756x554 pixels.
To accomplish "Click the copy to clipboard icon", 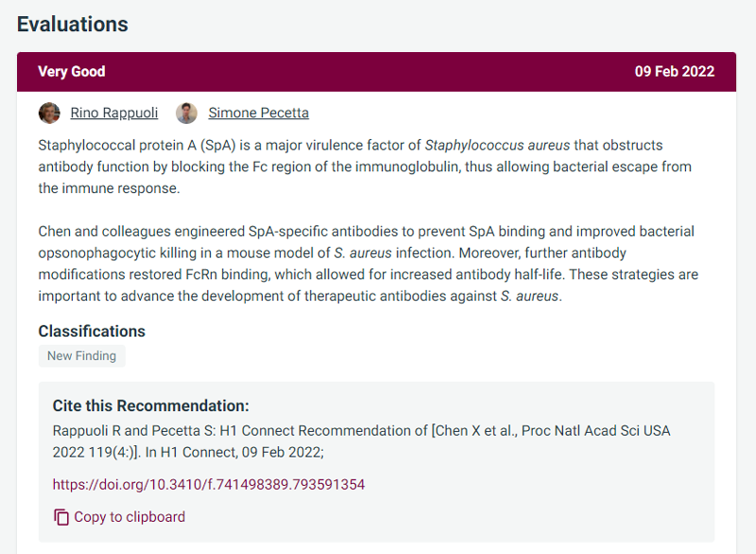I will click(x=61, y=517).
